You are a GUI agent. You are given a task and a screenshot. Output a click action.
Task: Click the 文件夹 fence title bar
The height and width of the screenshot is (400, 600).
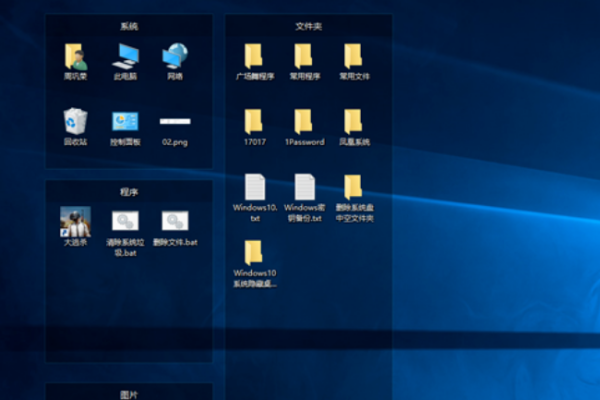click(x=308, y=26)
